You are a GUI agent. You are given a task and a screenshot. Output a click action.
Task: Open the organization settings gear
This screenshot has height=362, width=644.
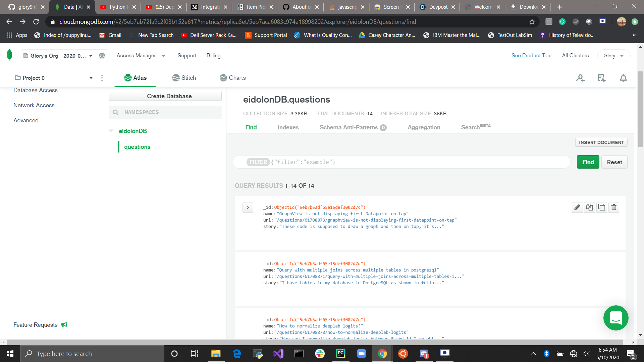102,56
